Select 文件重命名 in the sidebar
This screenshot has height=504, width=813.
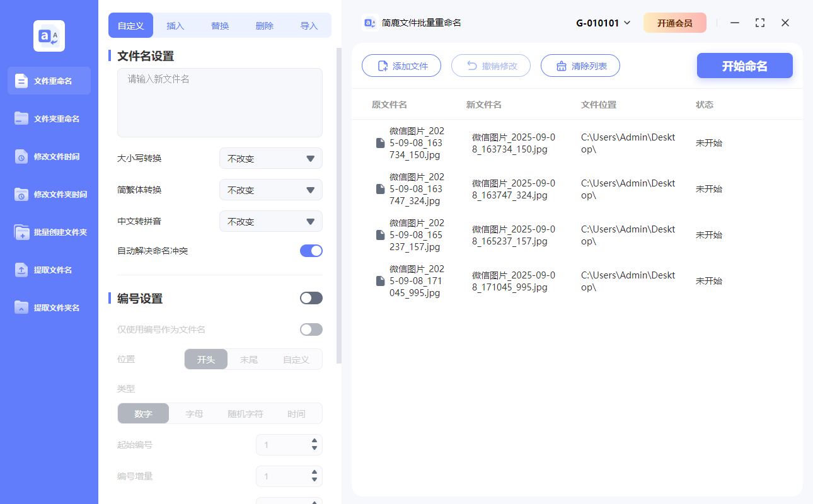(x=49, y=81)
